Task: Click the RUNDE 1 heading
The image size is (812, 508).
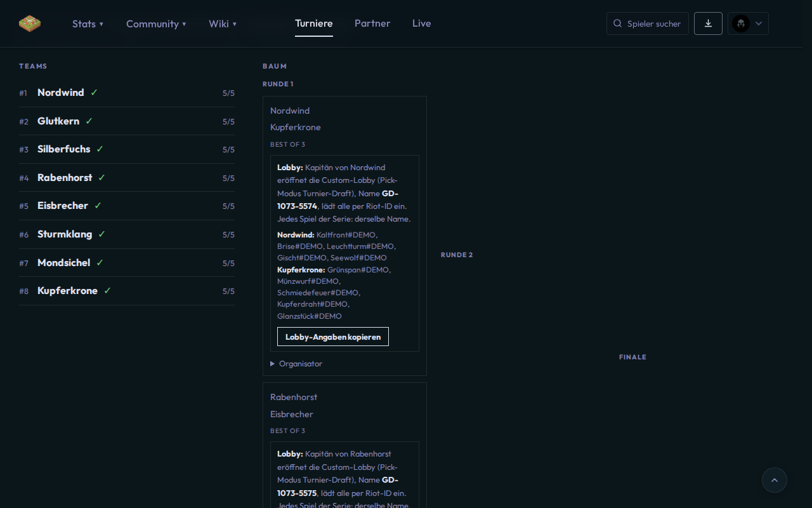Action: click(278, 84)
